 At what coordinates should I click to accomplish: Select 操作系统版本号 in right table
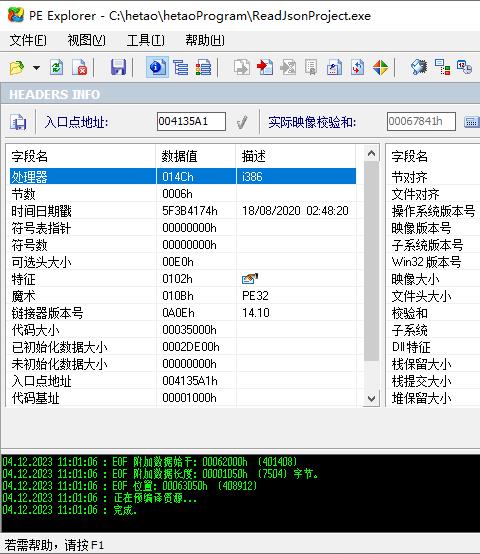(x=434, y=211)
